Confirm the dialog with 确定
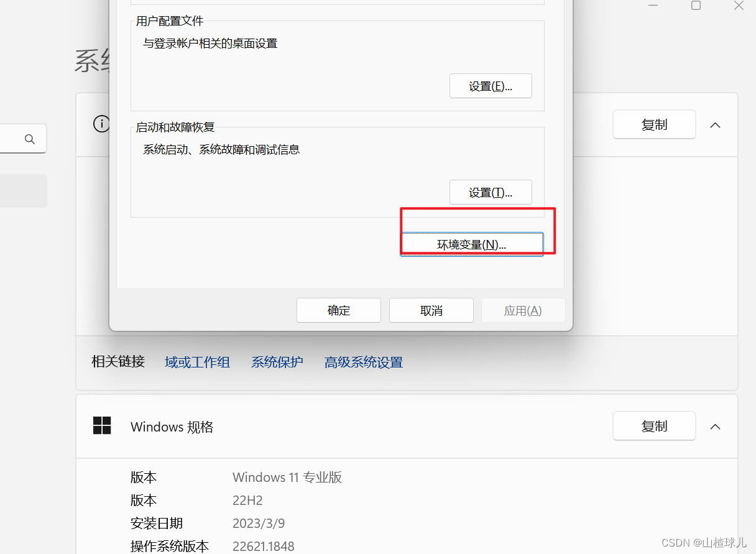The height and width of the screenshot is (554, 756). click(x=338, y=310)
